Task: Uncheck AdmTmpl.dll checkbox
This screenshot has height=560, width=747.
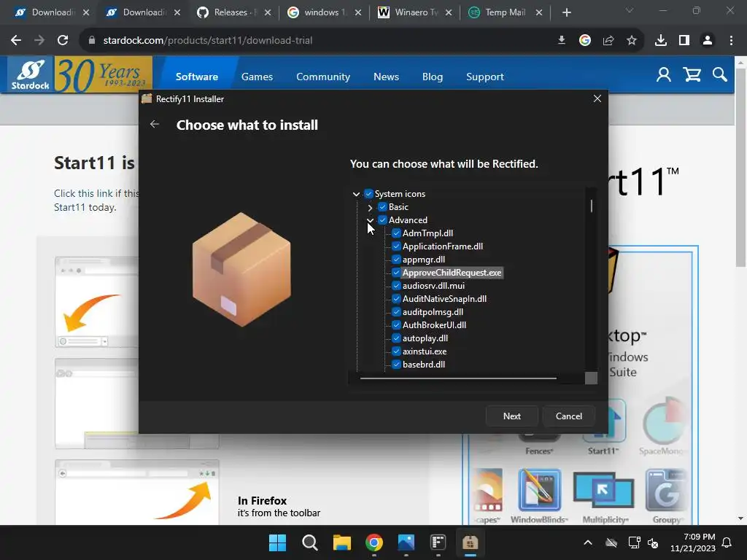Action: [396, 233]
